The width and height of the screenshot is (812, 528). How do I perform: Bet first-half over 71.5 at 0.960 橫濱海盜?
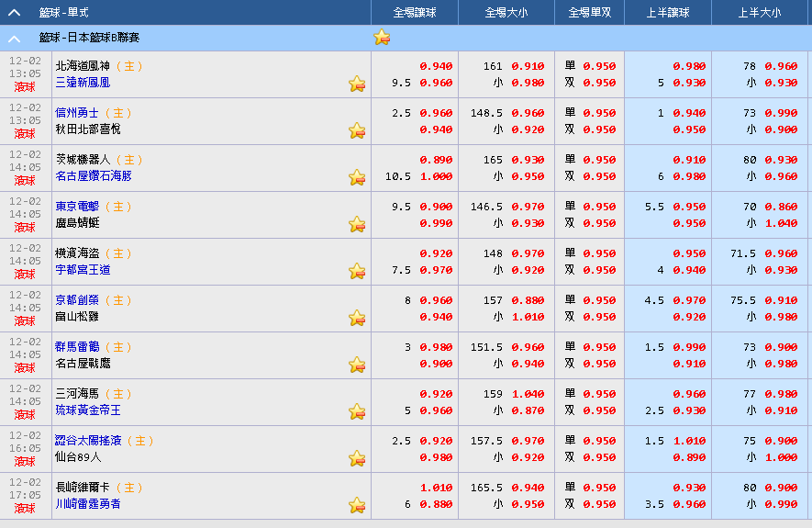[x=781, y=253]
